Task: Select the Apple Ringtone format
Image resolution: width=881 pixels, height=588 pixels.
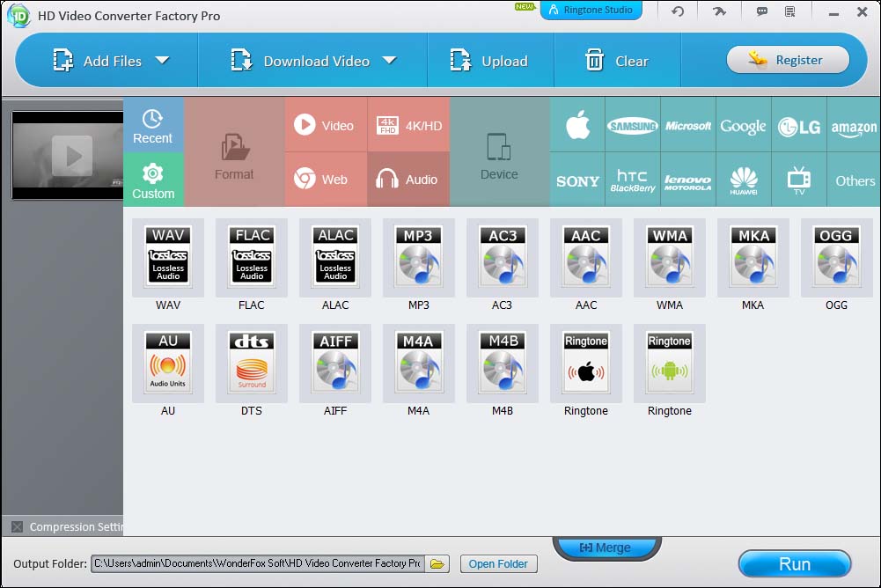Action: click(585, 363)
